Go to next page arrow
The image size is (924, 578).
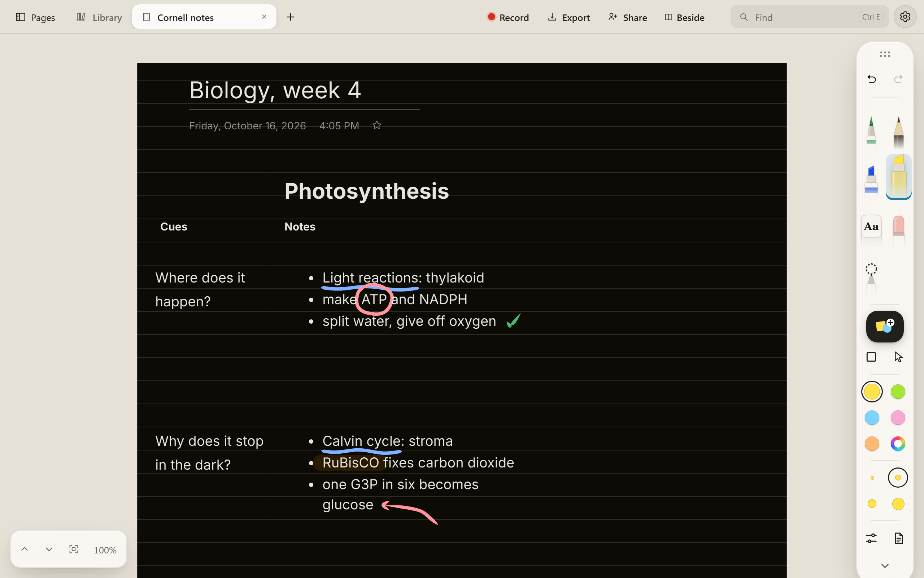click(49, 549)
